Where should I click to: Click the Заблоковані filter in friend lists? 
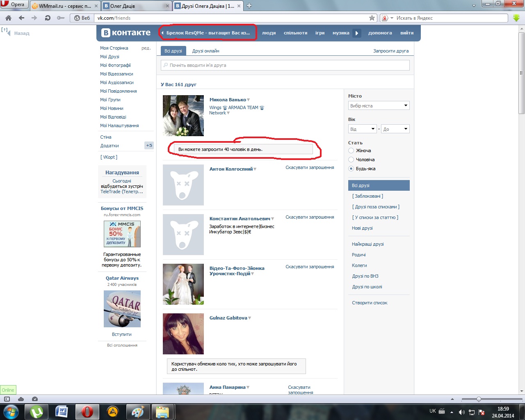(367, 196)
